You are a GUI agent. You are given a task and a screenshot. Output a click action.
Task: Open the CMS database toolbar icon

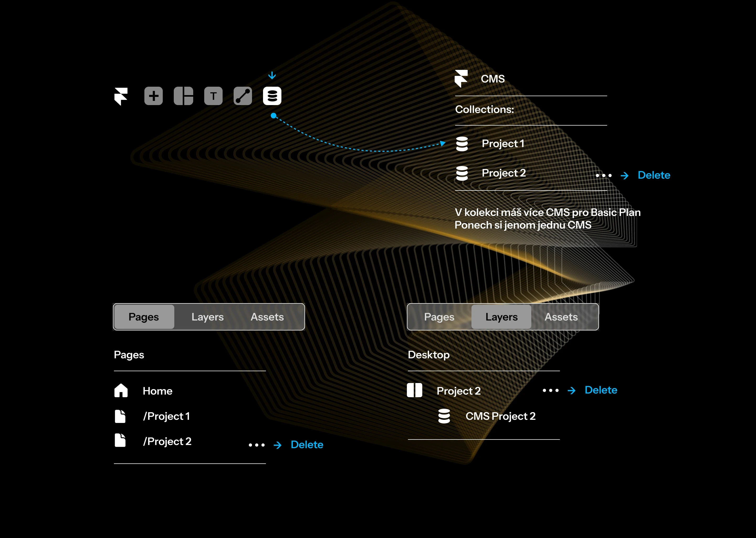(x=272, y=96)
